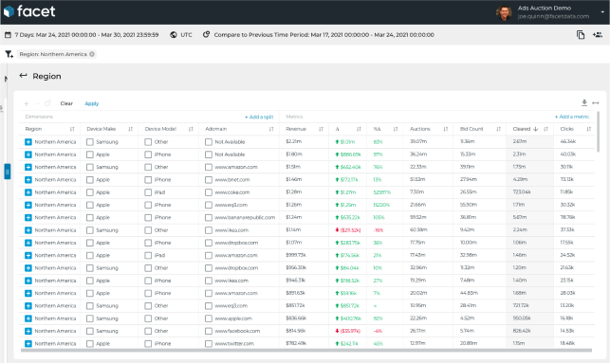Open the add filter funnel icon

click(x=9, y=54)
